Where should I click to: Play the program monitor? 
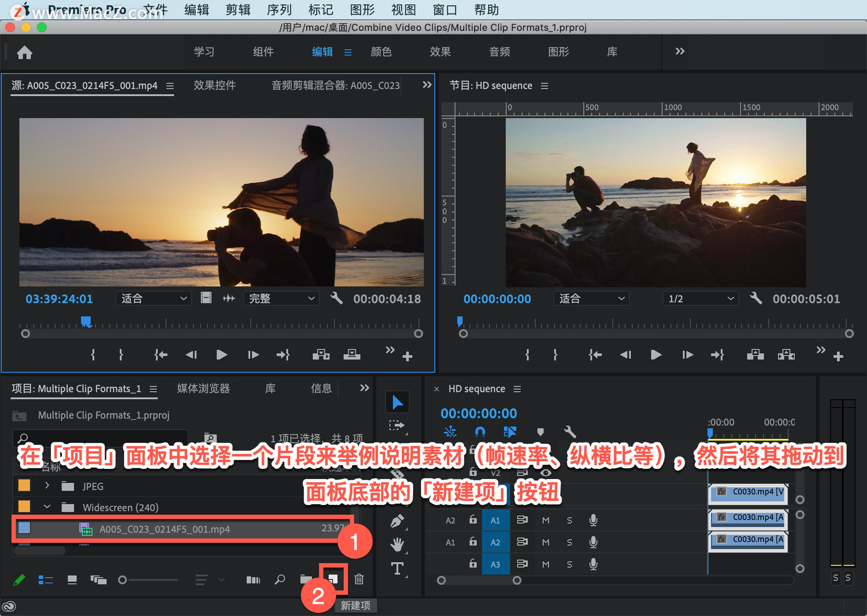656,355
